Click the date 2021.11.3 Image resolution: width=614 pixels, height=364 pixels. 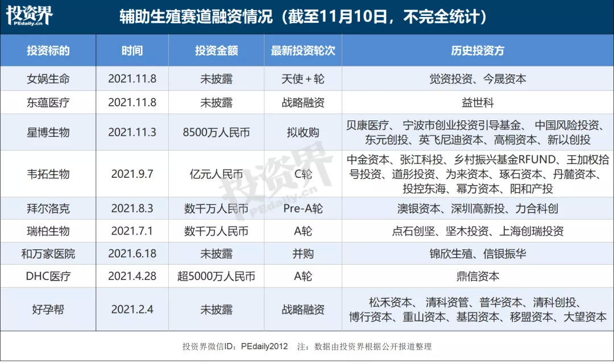[x=132, y=132]
